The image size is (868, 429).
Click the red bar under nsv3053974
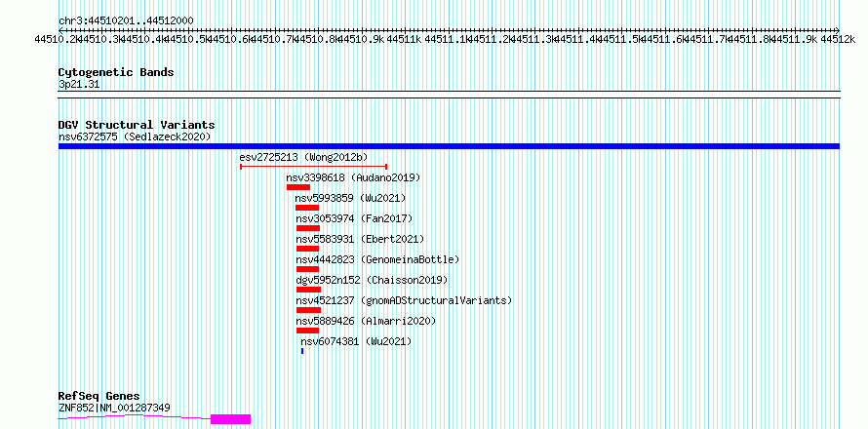tap(308, 228)
